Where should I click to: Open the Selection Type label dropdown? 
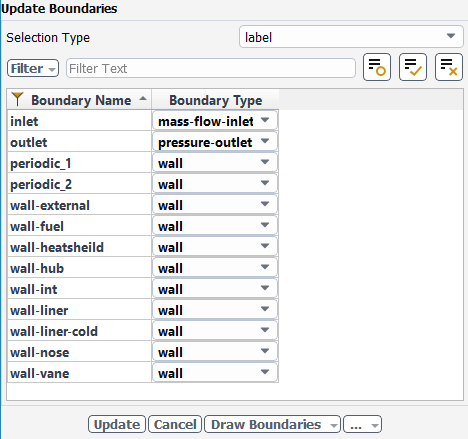click(x=351, y=37)
